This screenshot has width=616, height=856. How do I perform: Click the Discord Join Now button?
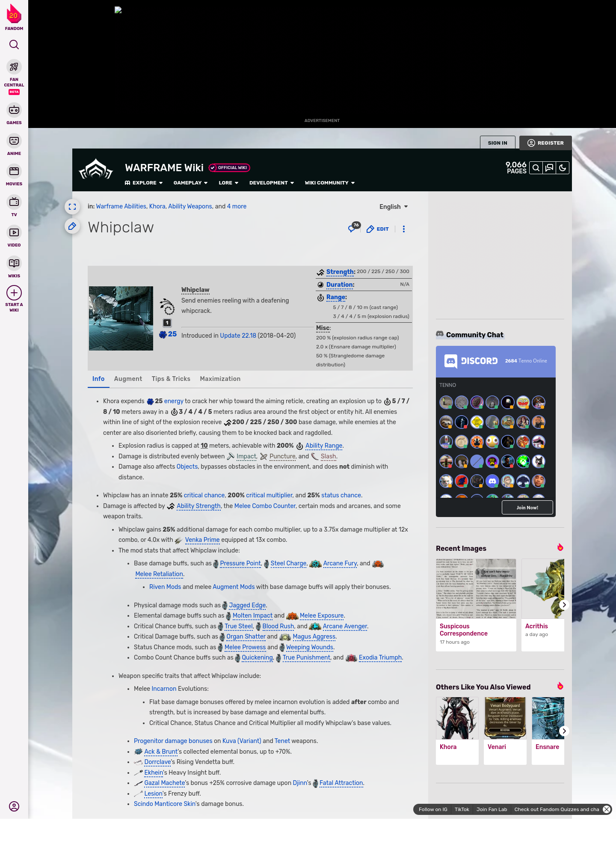[527, 508]
